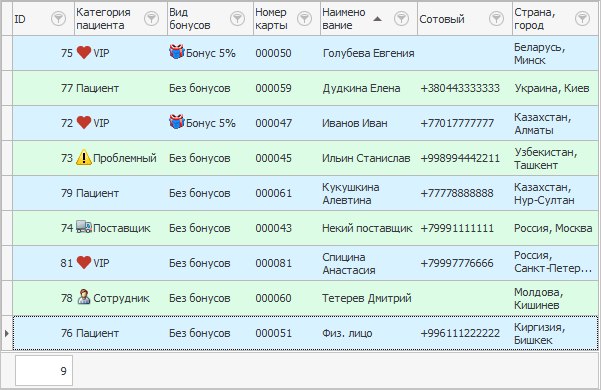601x390 pixels.
Task: Click VIP heart icon in Спицина Анастасия row
Action: [x=84, y=263]
